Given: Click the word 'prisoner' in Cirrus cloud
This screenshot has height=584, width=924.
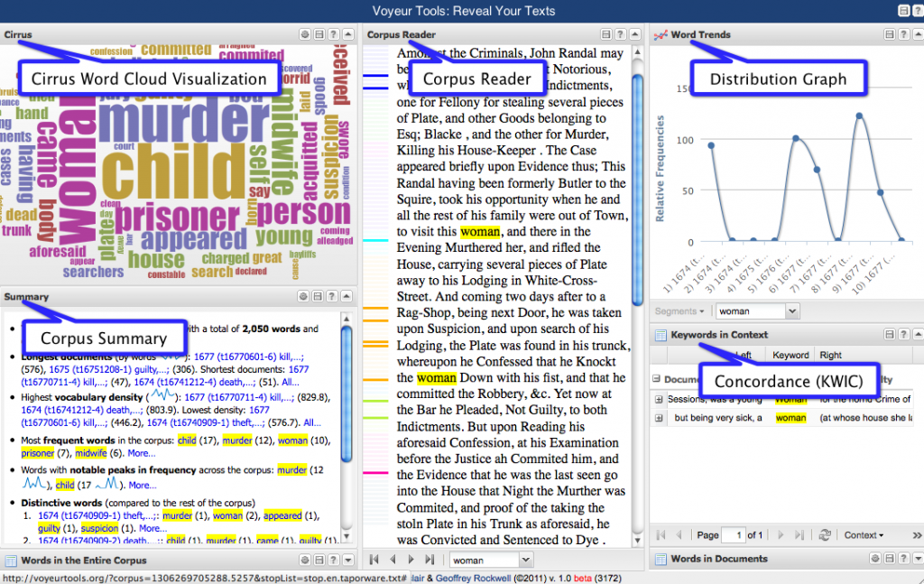Looking at the screenshot, I should (177, 217).
